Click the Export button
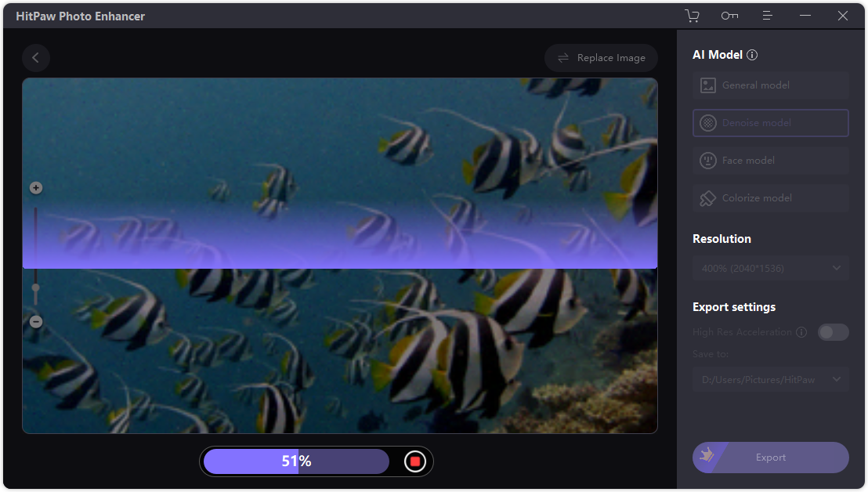The image size is (868, 492). coord(771,458)
